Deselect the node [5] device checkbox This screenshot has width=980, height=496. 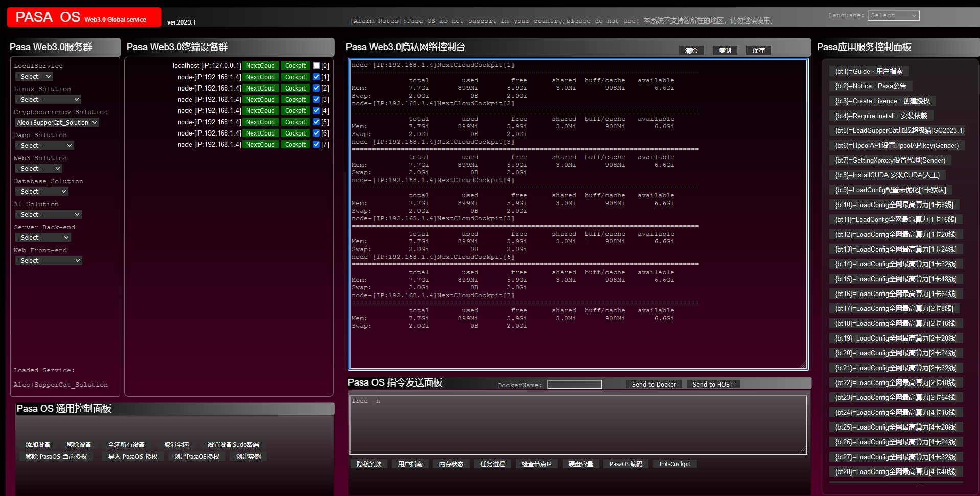pyautogui.click(x=316, y=122)
